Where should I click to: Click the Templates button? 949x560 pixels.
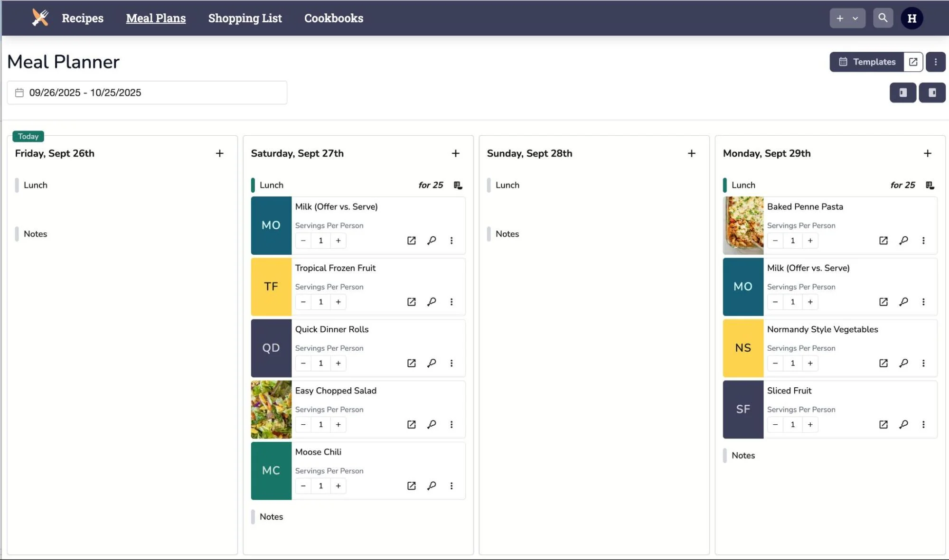click(866, 62)
